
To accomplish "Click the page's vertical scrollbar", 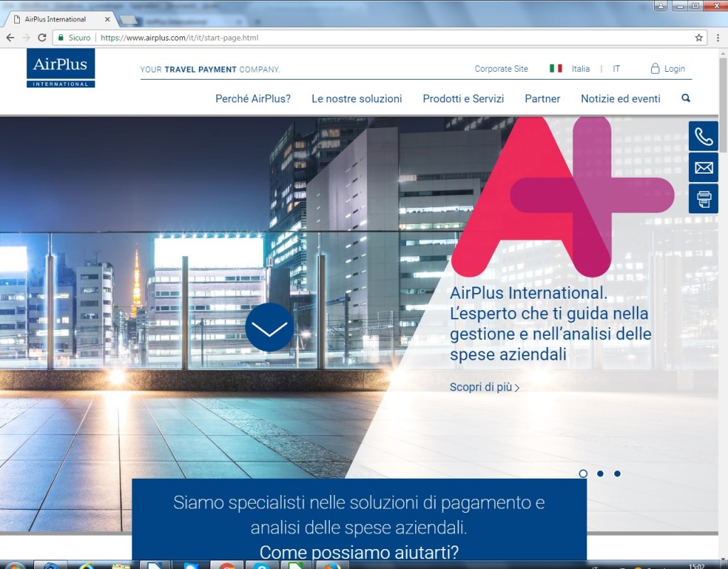I will [x=723, y=107].
